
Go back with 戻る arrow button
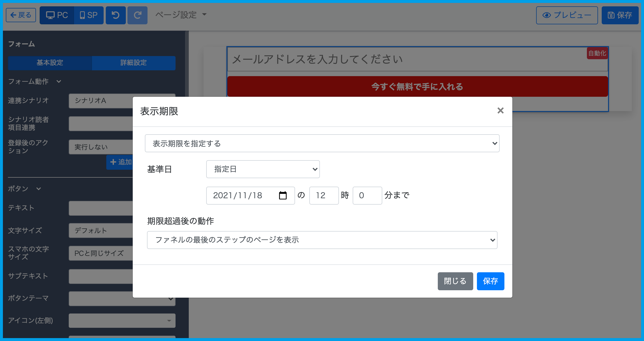point(21,15)
